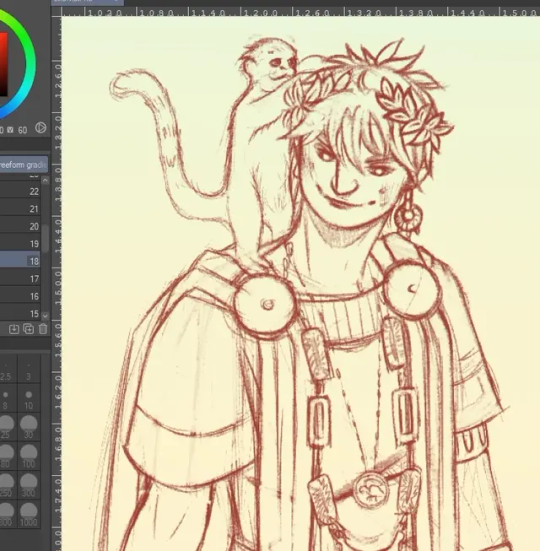The height and width of the screenshot is (551, 540).
Task: Select list entry 17
Action: 20,279
